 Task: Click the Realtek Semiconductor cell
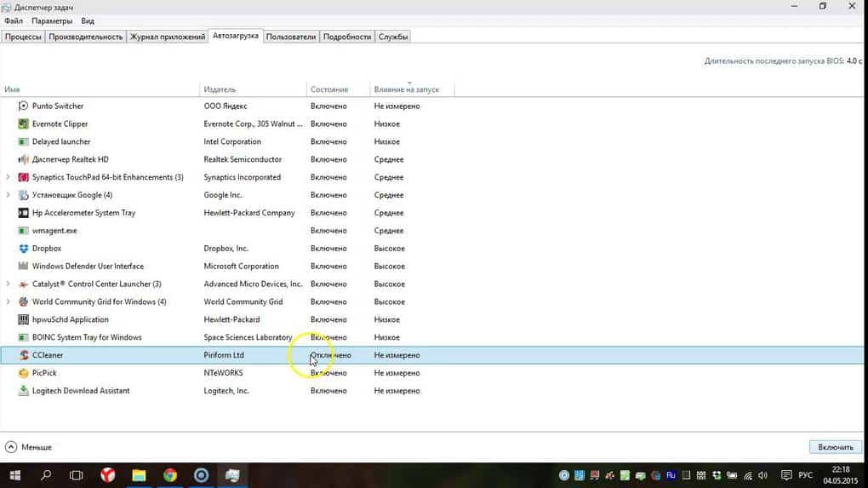[243, 159]
